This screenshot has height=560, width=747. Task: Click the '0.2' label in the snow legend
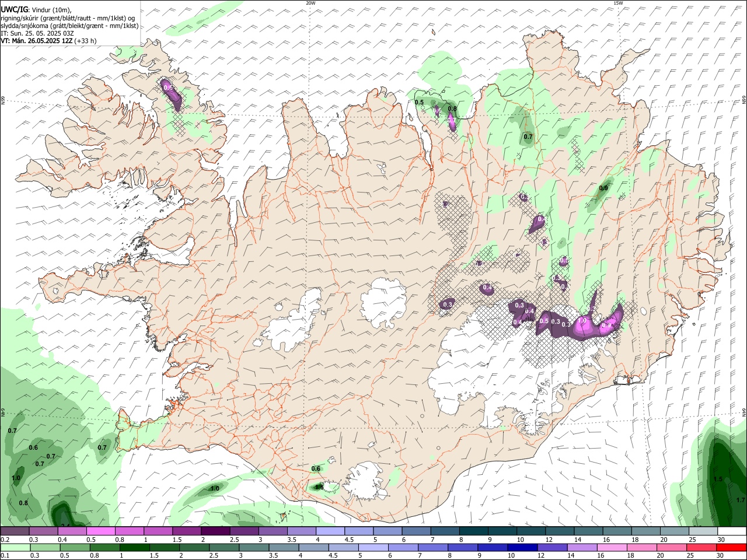pyautogui.click(x=5, y=540)
